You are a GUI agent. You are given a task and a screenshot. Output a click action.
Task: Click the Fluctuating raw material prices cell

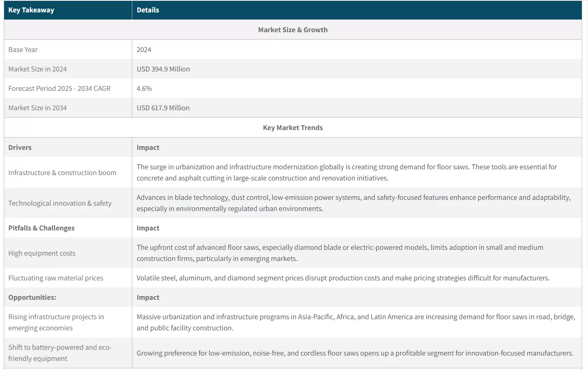(x=56, y=278)
